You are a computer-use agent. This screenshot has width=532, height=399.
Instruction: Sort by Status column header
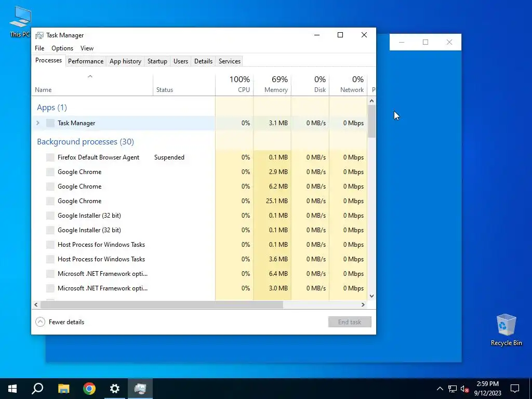[x=184, y=85]
